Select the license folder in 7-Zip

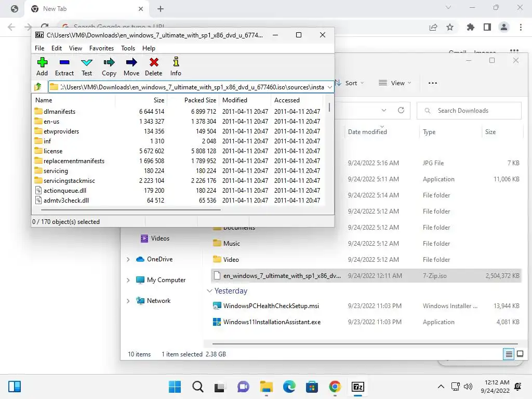(53, 151)
